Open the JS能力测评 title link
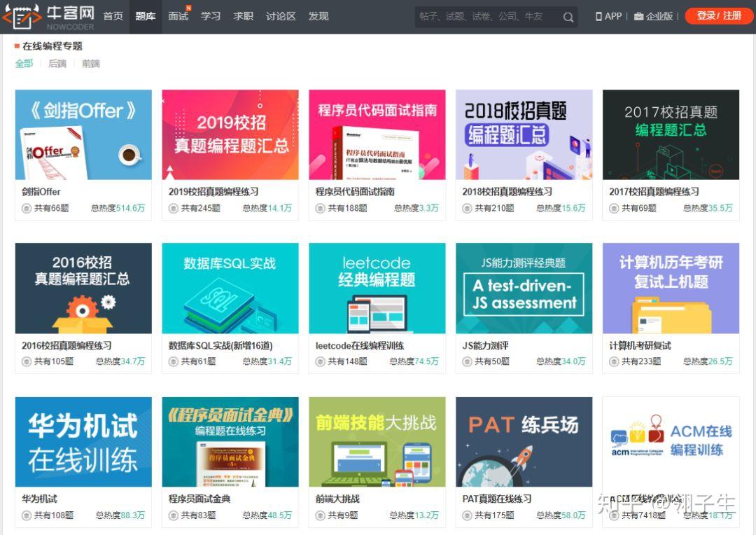This screenshot has height=535, width=756. (486, 345)
